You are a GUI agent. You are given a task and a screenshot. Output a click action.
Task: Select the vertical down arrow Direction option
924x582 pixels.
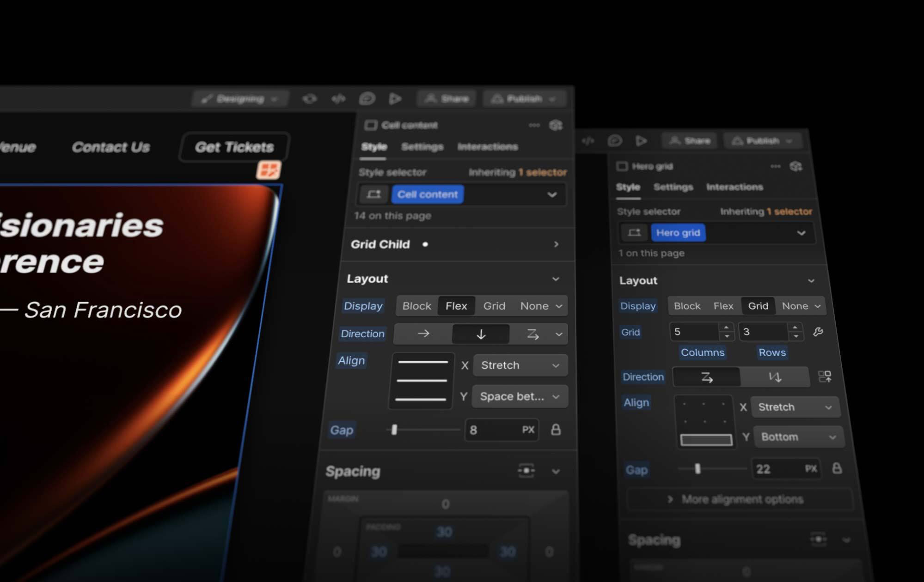[481, 334]
